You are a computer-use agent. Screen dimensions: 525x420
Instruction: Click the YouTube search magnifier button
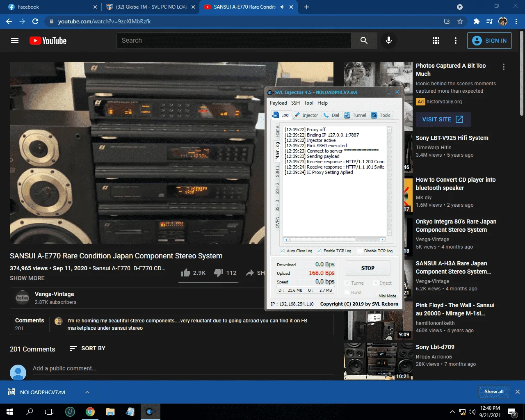pos(364,40)
